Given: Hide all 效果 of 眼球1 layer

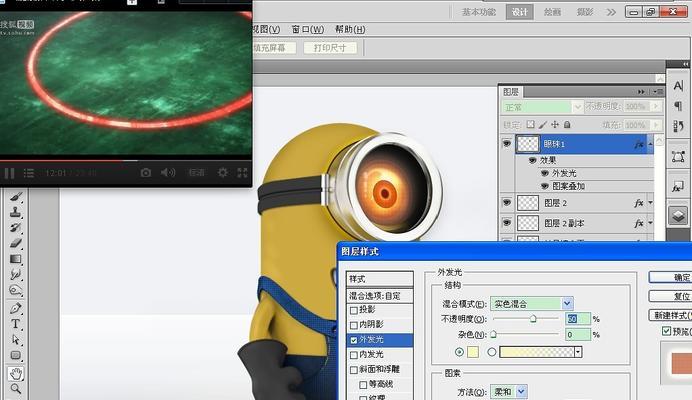Looking at the screenshot, I should click(x=533, y=160).
